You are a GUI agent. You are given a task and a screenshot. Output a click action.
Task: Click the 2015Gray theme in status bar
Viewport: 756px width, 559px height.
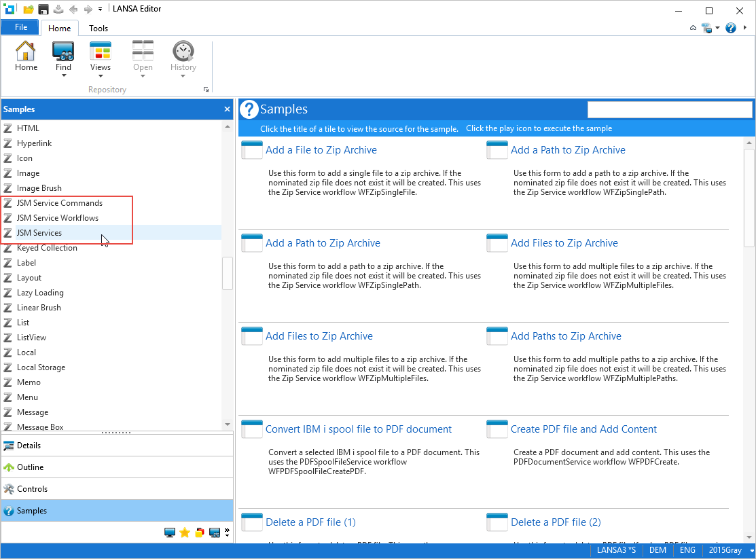tap(725, 550)
